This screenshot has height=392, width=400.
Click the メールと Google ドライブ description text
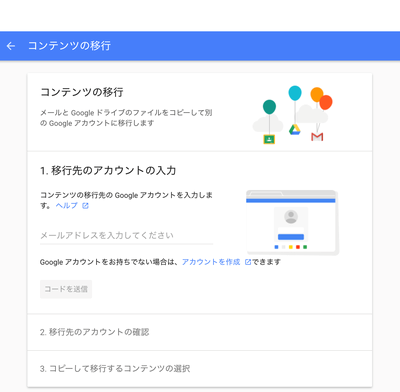coord(126,118)
